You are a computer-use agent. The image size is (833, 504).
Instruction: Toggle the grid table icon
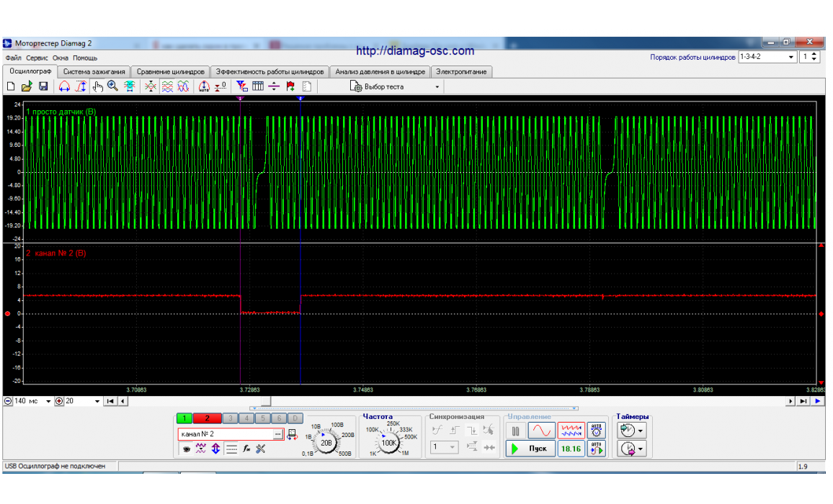click(x=258, y=86)
